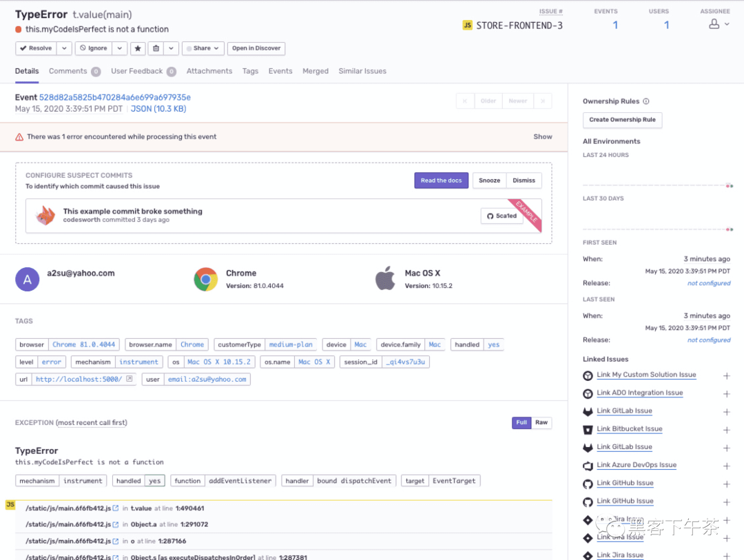Click the Ownership Rules info icon
This screenshot has width=744, height=560.
point(645,101)
